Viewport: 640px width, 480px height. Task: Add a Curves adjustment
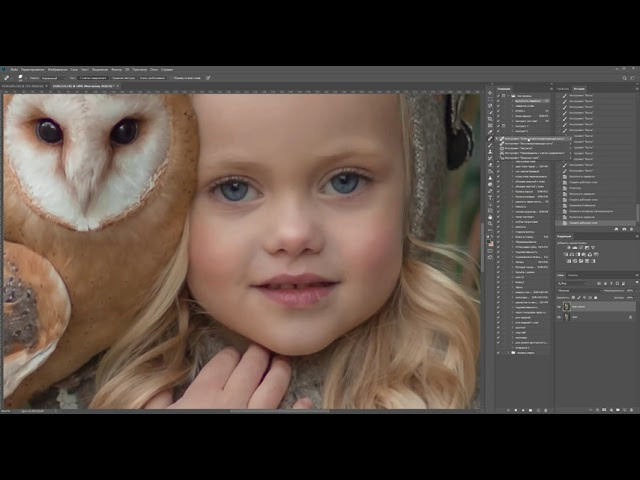click(581, 248)
